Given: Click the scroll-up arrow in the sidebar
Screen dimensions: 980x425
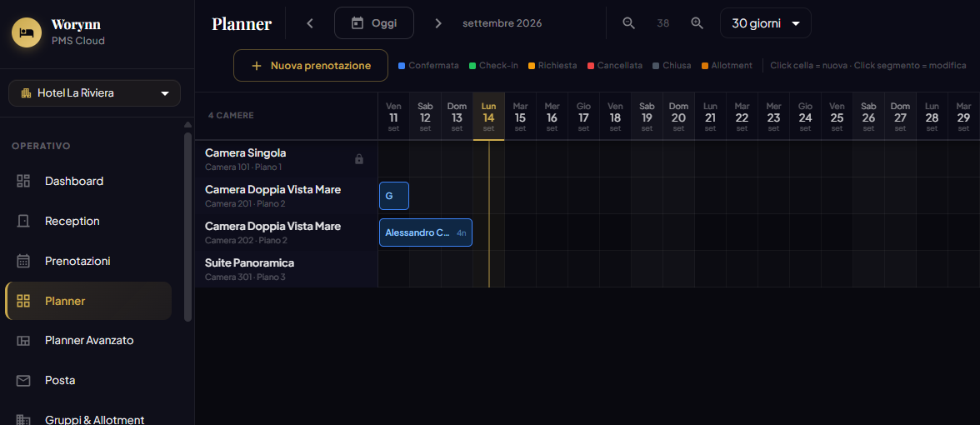Looking at the screenshot, I should pos(188,124).
